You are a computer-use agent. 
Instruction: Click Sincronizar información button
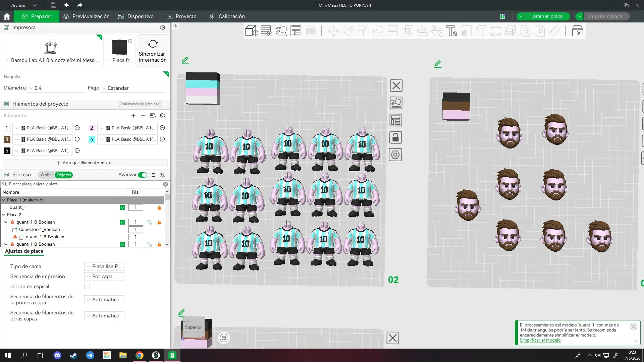click(153, 51)
